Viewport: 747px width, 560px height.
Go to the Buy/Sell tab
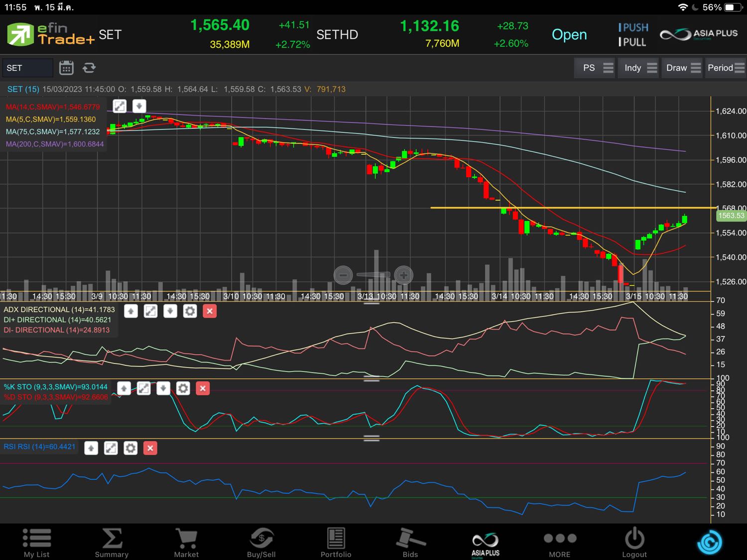point(261,543)
